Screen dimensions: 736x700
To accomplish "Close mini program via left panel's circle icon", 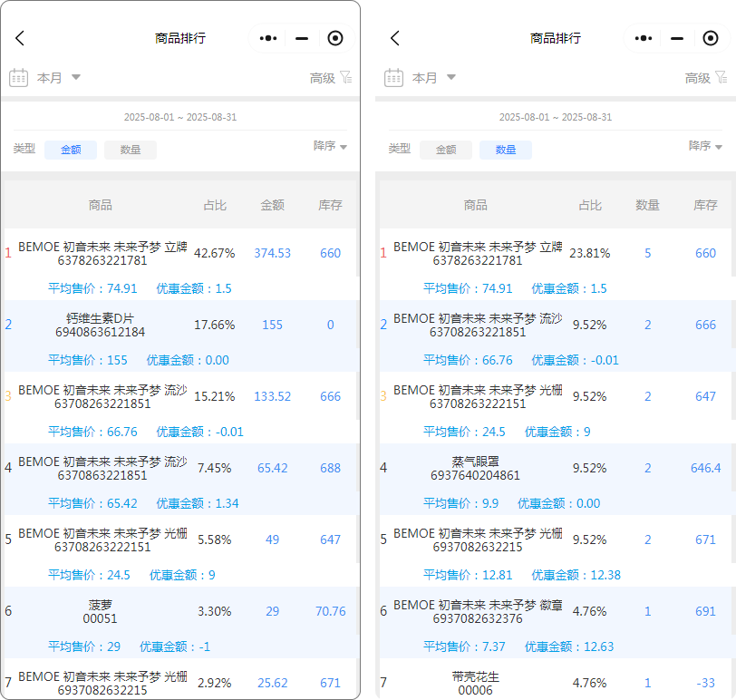I will (335, 38).
